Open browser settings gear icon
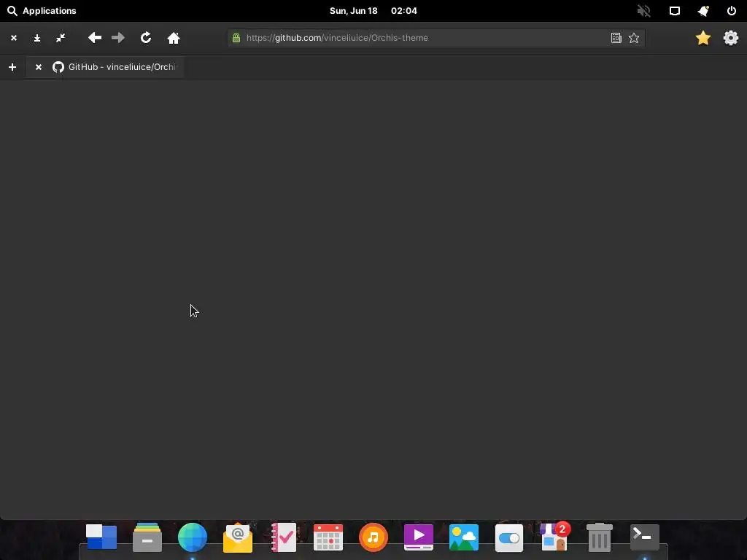 (731, 38)
